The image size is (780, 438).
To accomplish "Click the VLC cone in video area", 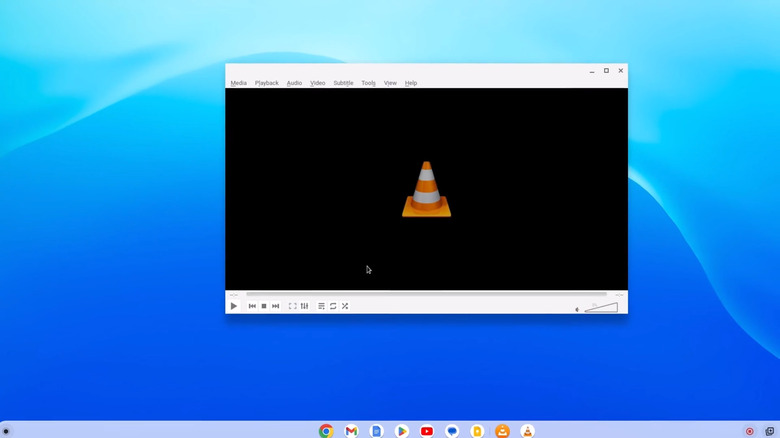I will click(x=426, y=189).
